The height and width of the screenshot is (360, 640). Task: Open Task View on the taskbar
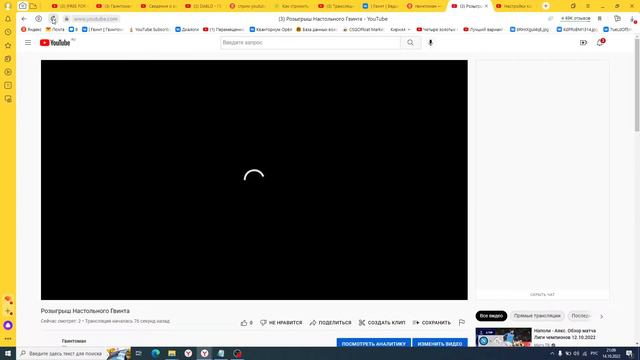pos(139,353)
